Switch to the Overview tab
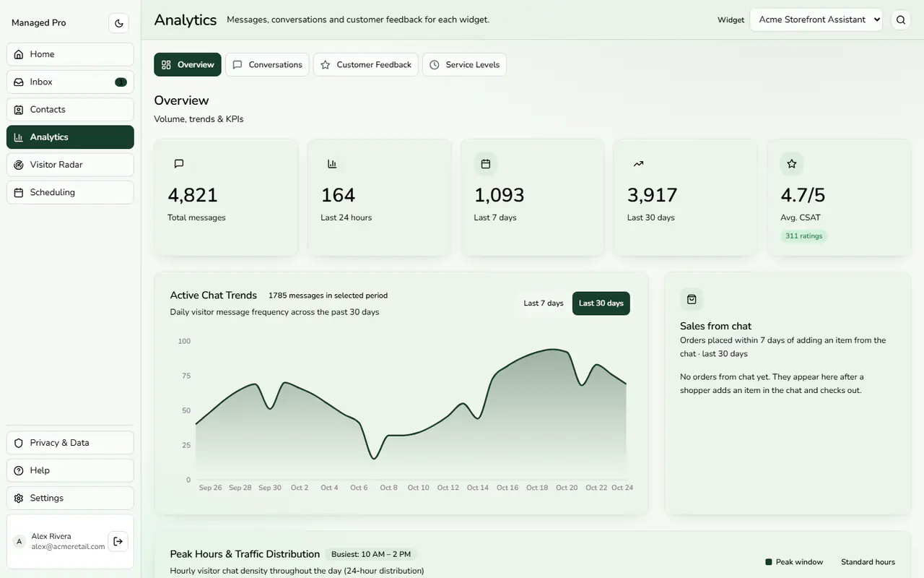Image resolution: width=924 pixels, height=578 pixels. click(x=188, y=64)
